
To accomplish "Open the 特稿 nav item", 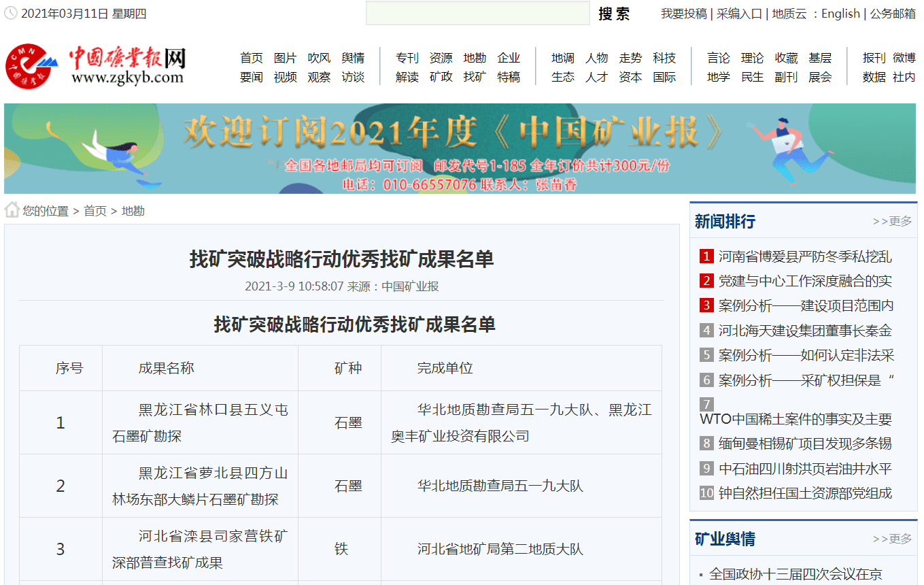I will pos(509,77).
